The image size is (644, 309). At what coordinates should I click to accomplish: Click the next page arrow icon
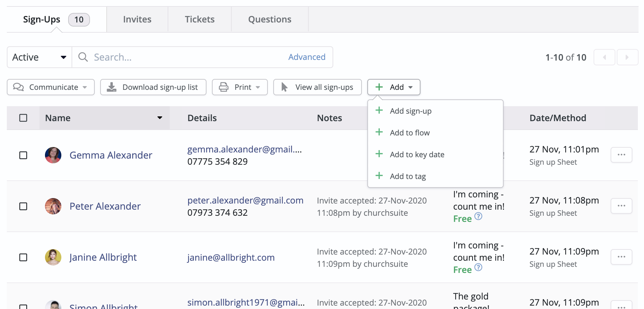tap(628, 57)
